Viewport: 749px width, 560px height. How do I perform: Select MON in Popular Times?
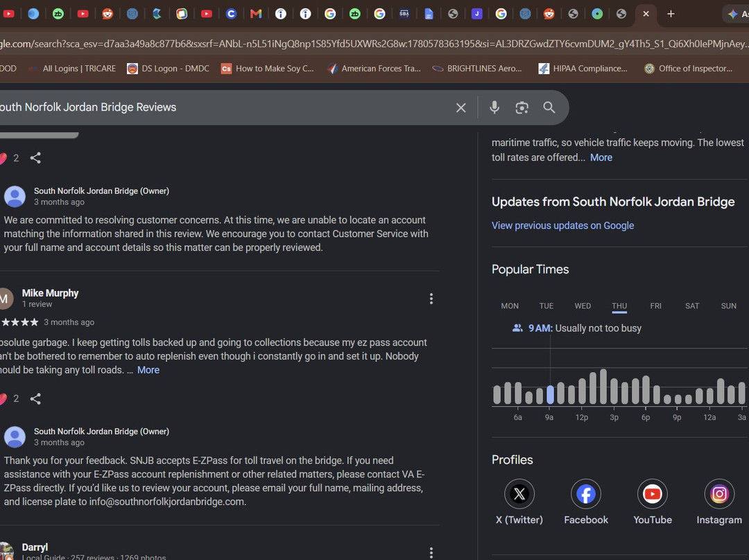coord(510,306)
